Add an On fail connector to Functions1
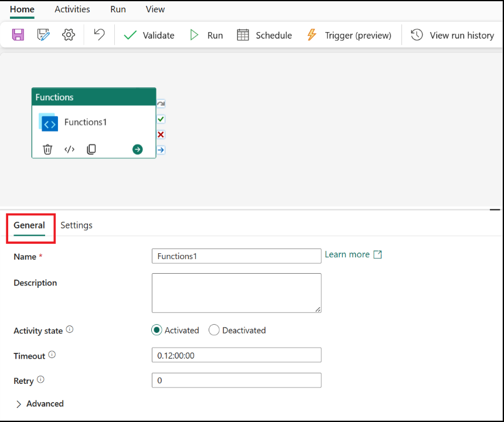504x422 pixels. click(161, 134)
